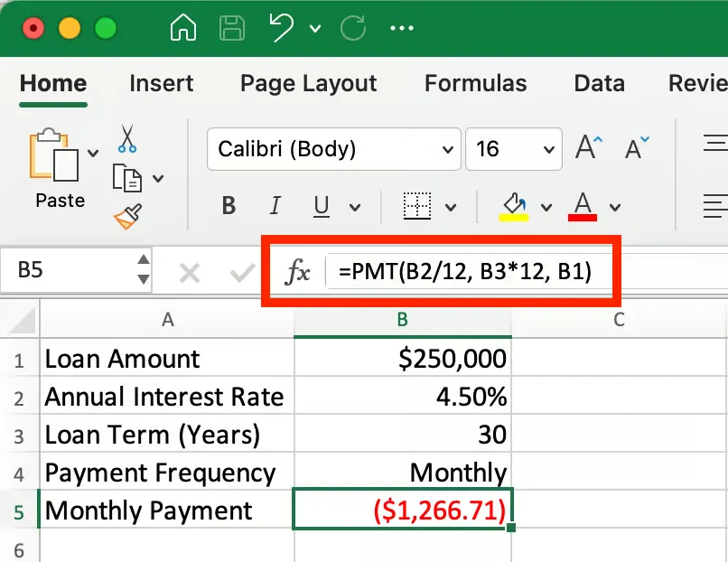Click the Save floppy disk icon
Viewport: 728px width, 562px height.
click(x=232, y=28)
